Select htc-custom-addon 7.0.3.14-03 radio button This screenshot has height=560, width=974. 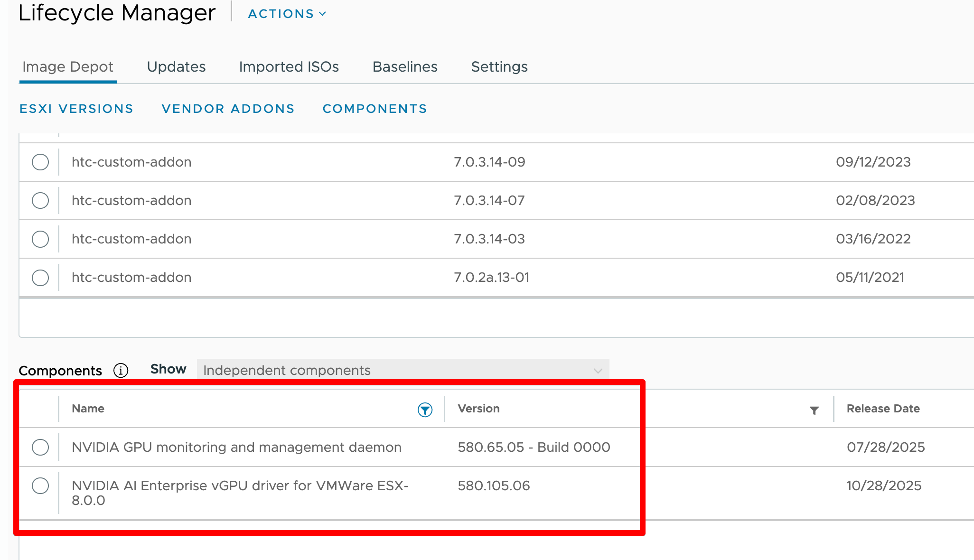point(40,239)
